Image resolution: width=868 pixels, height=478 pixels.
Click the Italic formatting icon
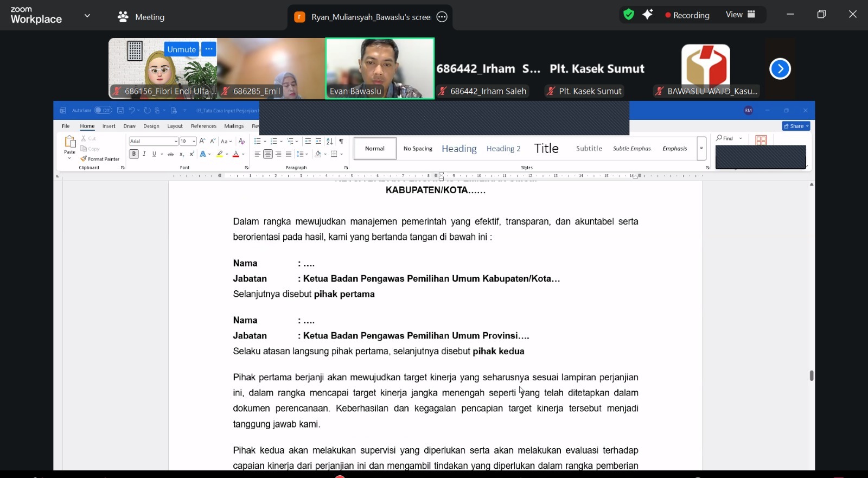144,154
